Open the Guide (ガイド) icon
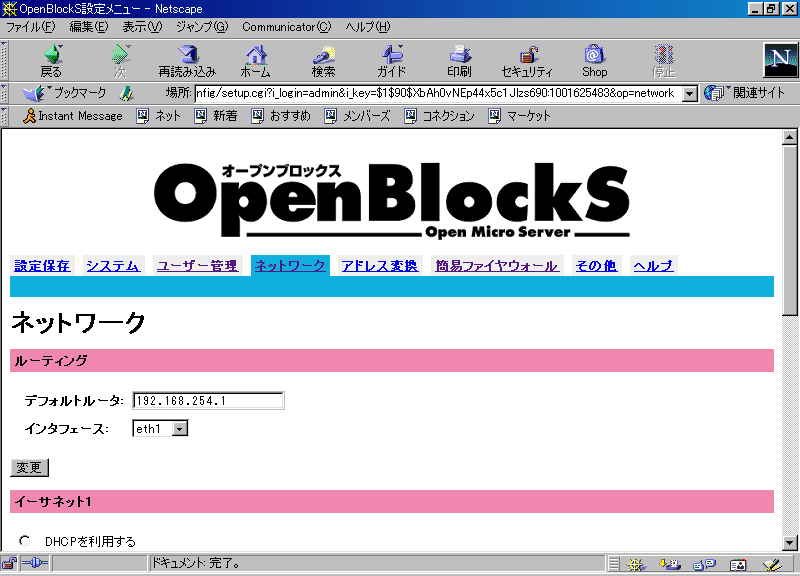Viewport: 800px width, 576px height. click(391, 61)
